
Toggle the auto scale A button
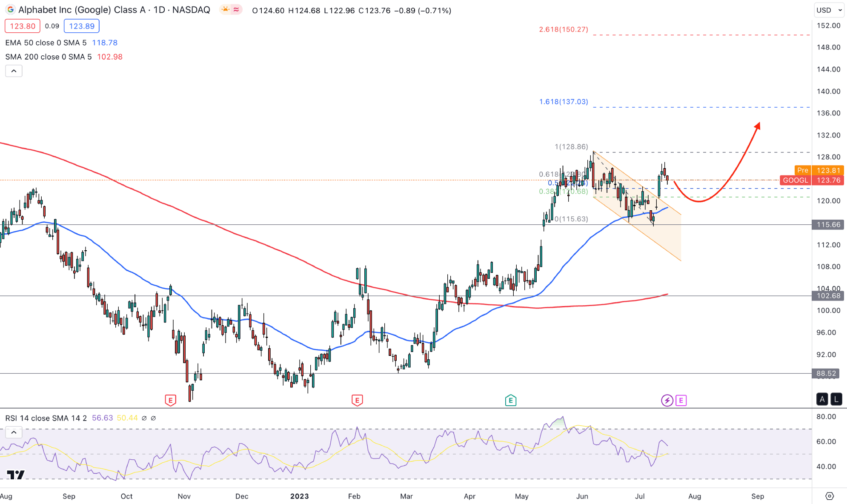822,399
